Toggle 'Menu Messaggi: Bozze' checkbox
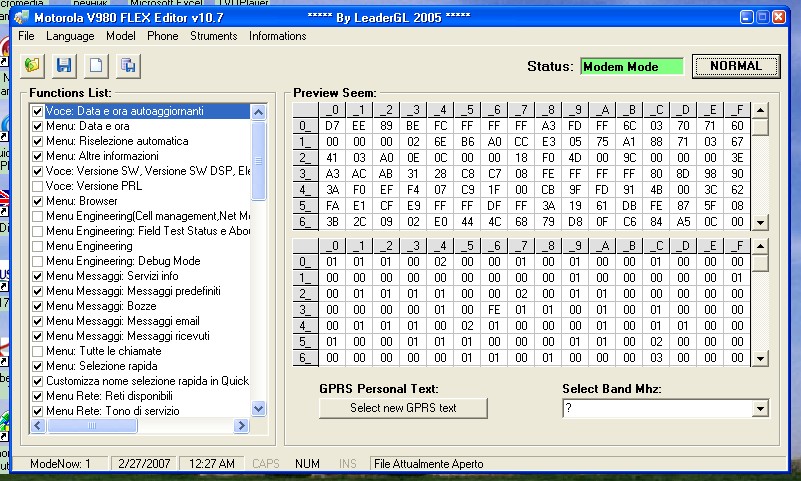Viewport: 801px width, 481px height. click(x=37, y=306)
